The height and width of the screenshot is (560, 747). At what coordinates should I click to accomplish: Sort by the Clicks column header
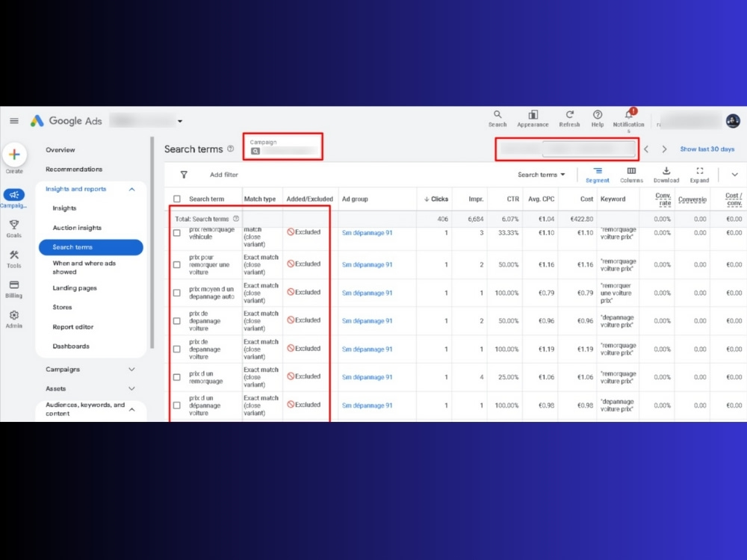[x=436, y=199]
